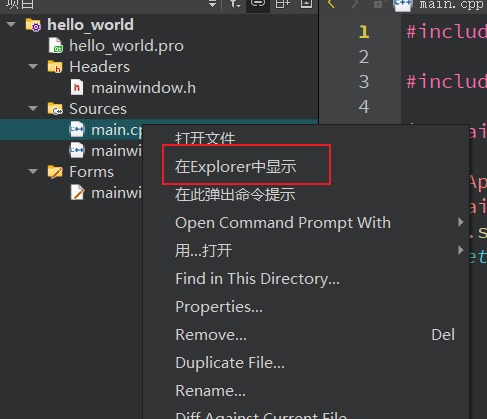The image size is (487, 419).
Task: Open Properties... from context menu
Action: click(x=219, y=307)
